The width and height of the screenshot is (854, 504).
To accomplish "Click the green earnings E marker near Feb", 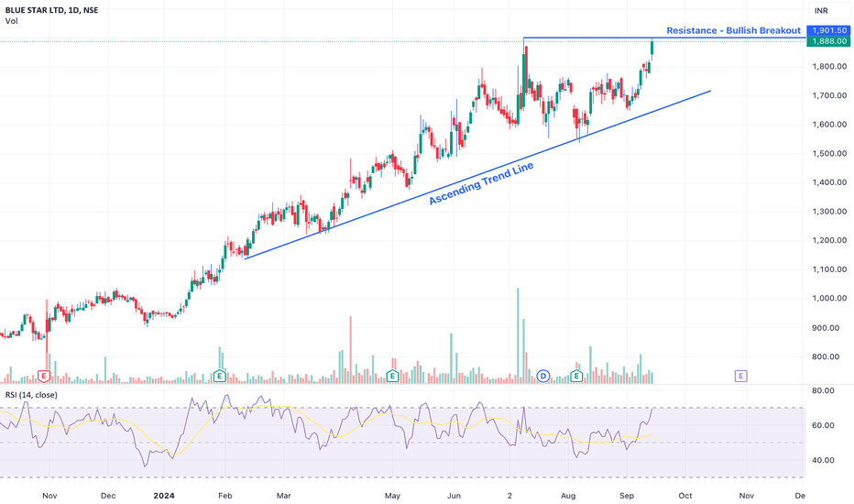I will click(x=220, y=376).
